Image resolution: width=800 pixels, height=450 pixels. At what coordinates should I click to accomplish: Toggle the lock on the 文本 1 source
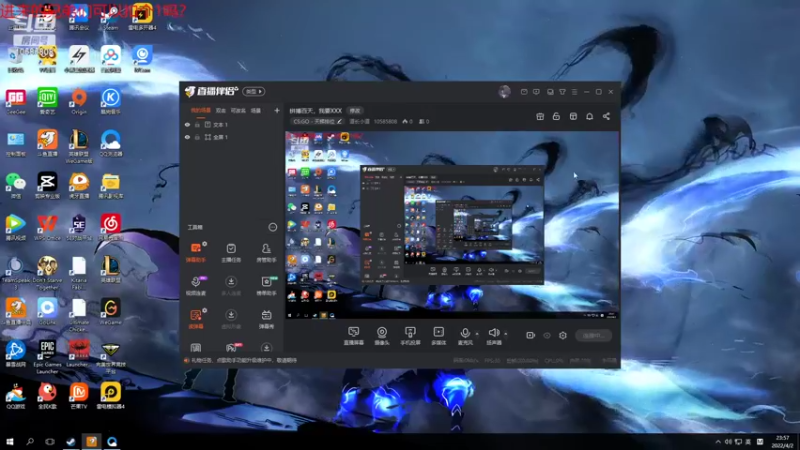pyautogui.click(x=197, y=124)
